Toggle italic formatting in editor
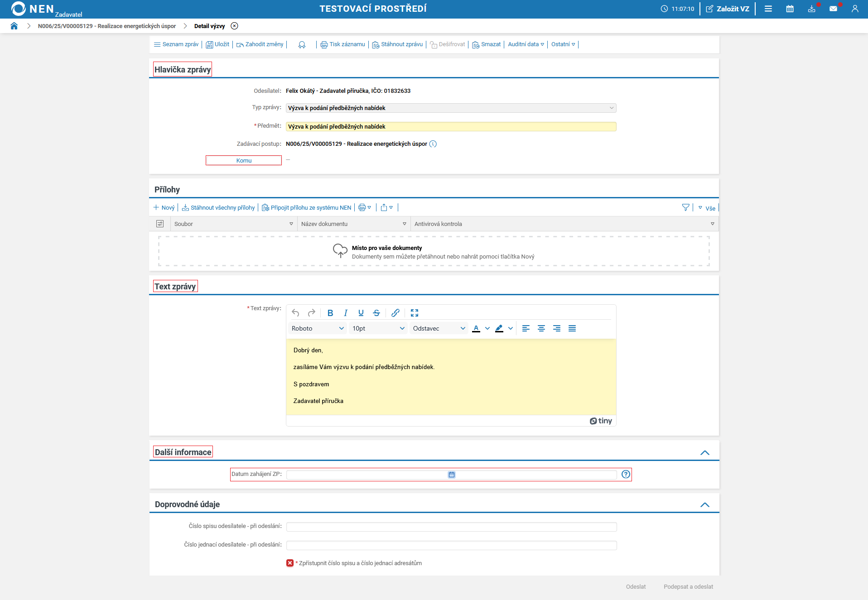 346,313
